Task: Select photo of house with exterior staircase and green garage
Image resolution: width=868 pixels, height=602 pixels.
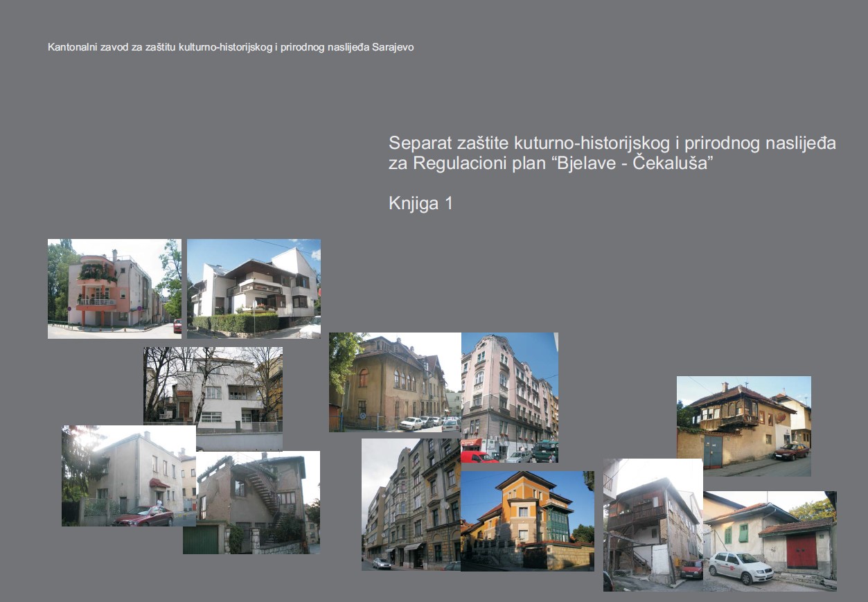Action: (x=251, y=502)
